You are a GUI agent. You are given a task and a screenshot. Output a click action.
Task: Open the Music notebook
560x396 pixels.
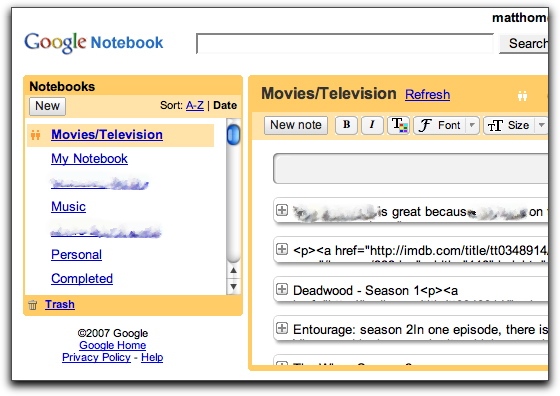68,206
